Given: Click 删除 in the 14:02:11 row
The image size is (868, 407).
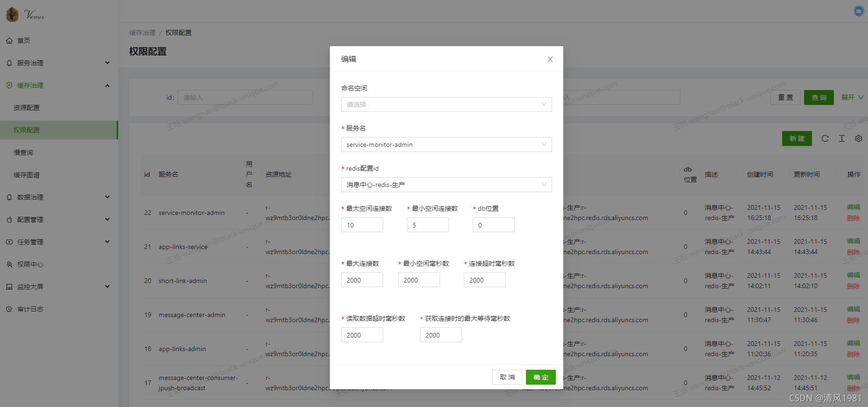Looking at the screenshot, I should click(x=854, y=286).
